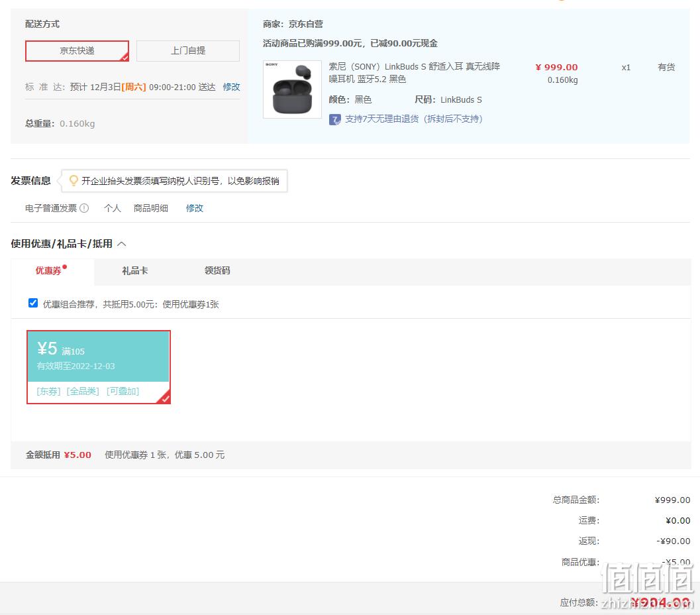Click the 返现 -¥90.00 value
Viewport: 700px width, 615px height.
click(x=674, y=541)
